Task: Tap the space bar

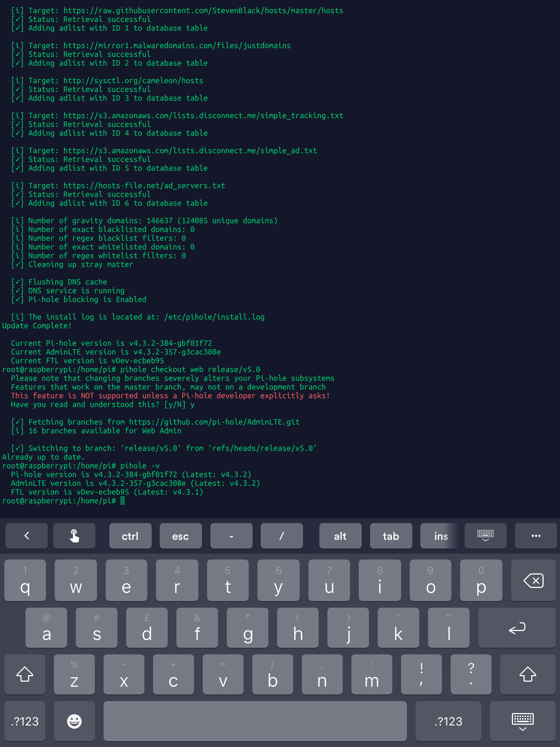Action: point(255,721)
